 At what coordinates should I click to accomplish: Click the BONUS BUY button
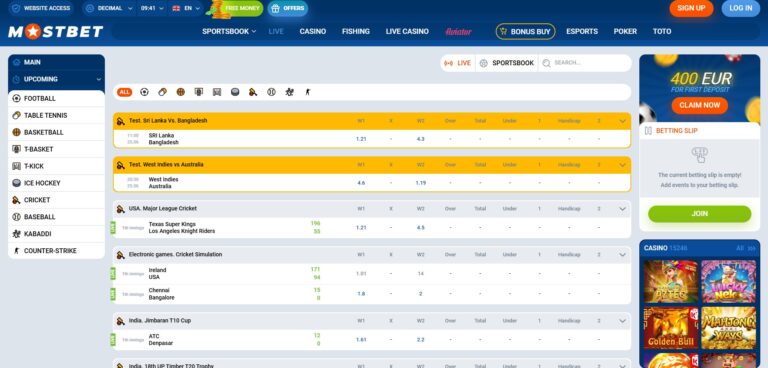point(525,32)
